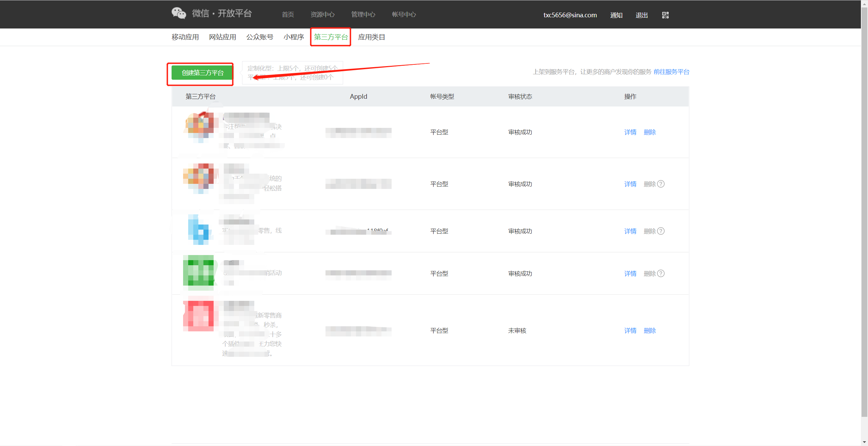Click the green platform logo thumbnail
This screenshot has height=446, width=868.
199,272
